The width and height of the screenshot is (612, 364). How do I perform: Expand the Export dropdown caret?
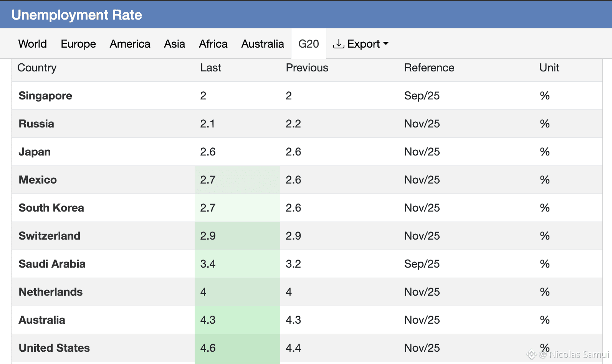tap(386, 44)
